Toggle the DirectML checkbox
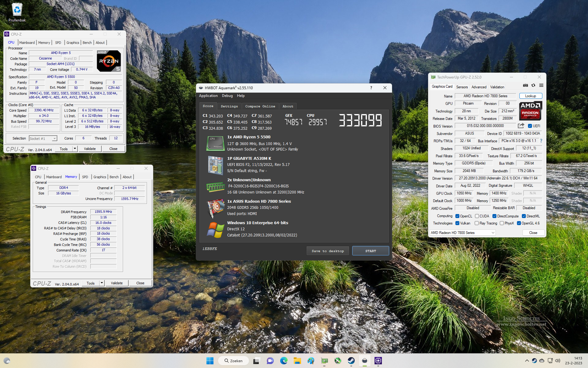The height and width of the screenshot is (368, 588). [524, 216]
